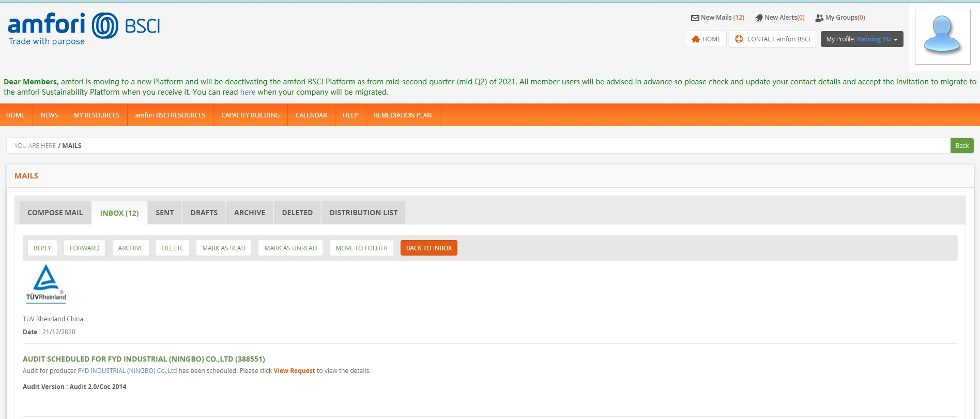Image resolution: width=980 pixels, height=419 pixels.
Task: Open the ARCHIVE tab
Action: coord(250,213)
